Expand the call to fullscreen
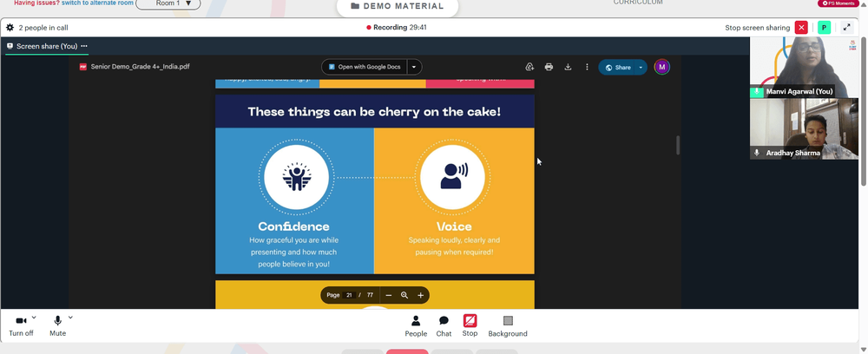Image resolution: width=868 pixels, height=354 pixels. pos(846,27)
